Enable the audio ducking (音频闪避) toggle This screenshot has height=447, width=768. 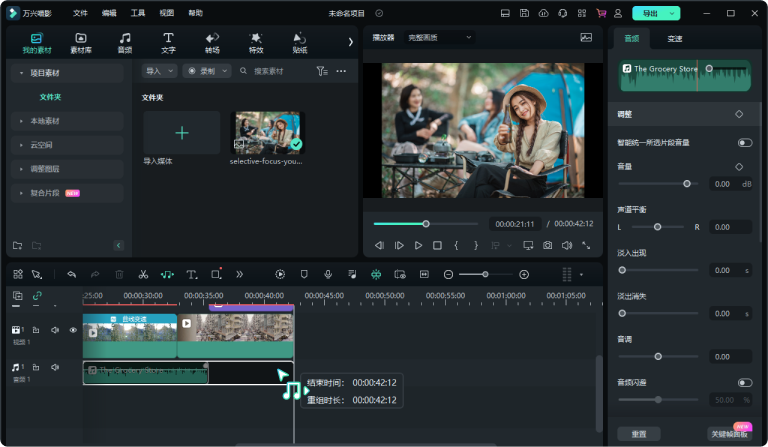(x=744, y=382)
